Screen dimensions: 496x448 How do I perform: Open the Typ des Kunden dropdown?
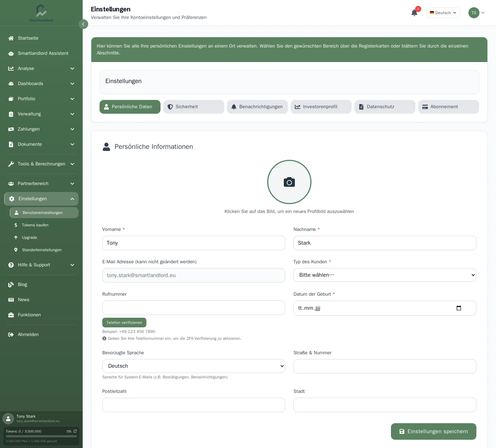(x=385, y=275)
